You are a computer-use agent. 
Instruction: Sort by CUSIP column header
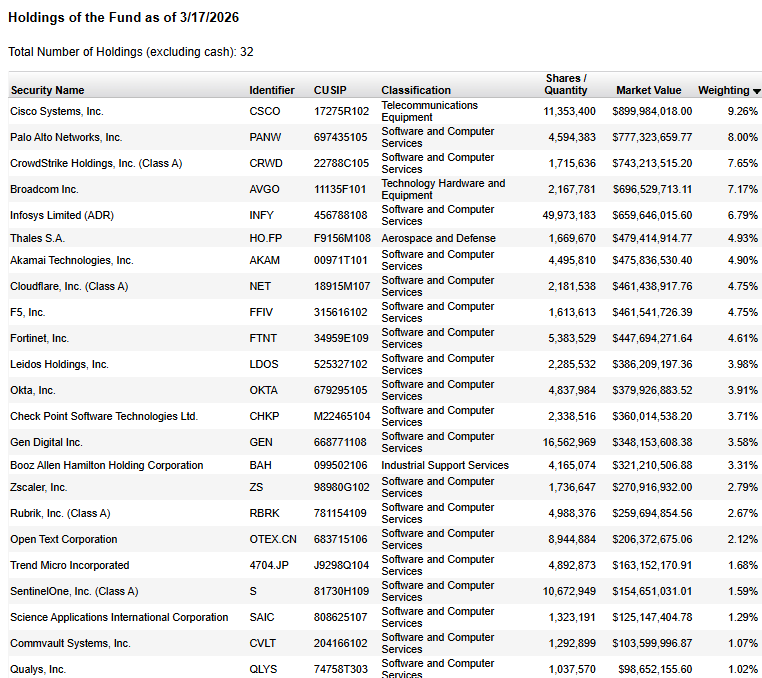pyautogui.click(x=330, y=90)
